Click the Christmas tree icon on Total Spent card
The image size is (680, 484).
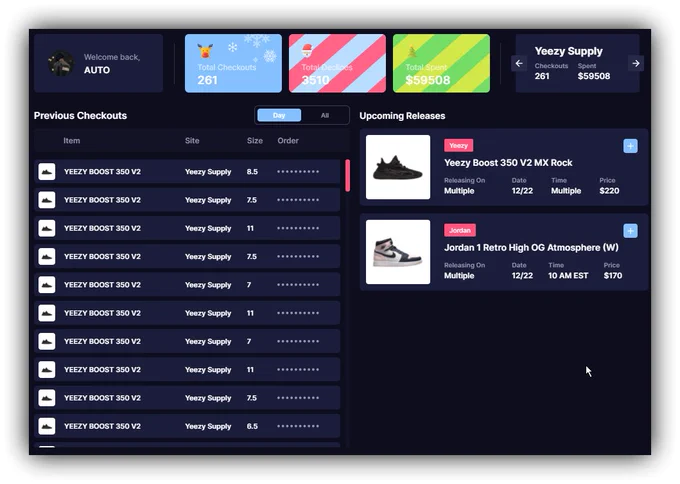pyautogui.click(x=412, y=52)
